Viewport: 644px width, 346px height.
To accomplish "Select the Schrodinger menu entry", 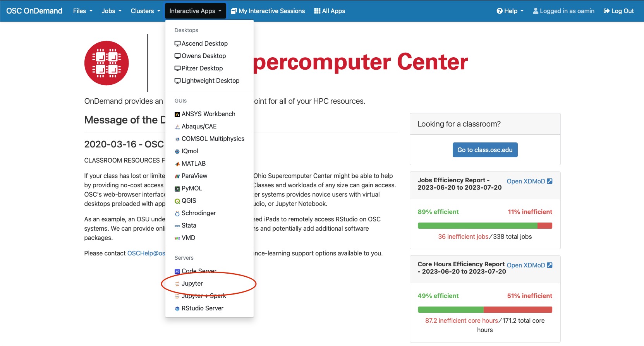I will [210, 213].
